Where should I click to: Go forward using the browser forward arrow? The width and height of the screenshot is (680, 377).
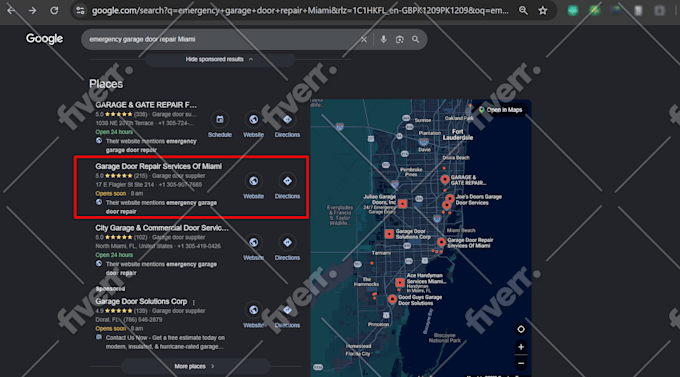[33, 10]
